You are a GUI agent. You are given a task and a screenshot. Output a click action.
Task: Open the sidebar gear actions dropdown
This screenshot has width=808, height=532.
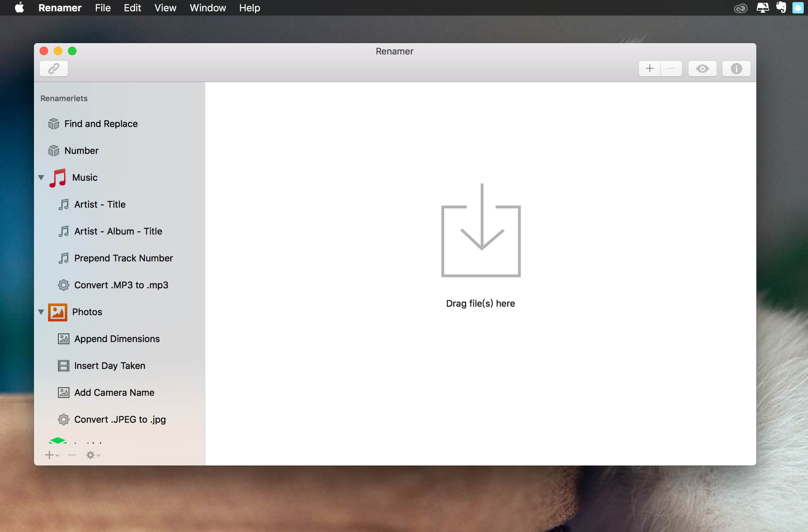click(x=93, y=455)
